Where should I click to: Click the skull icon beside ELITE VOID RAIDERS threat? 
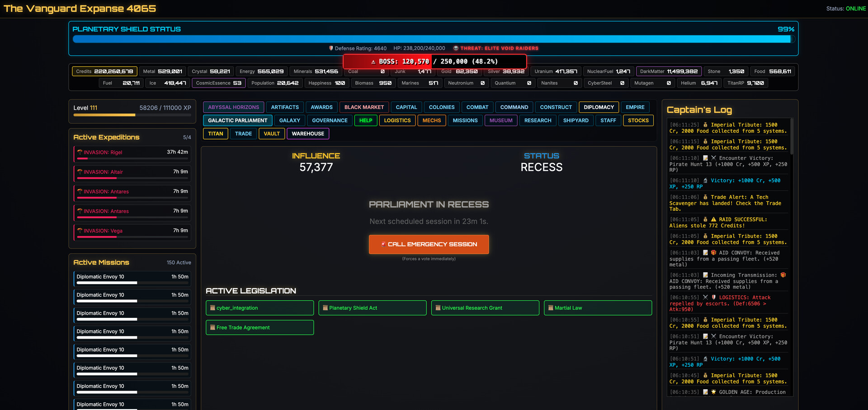point(457,48)
